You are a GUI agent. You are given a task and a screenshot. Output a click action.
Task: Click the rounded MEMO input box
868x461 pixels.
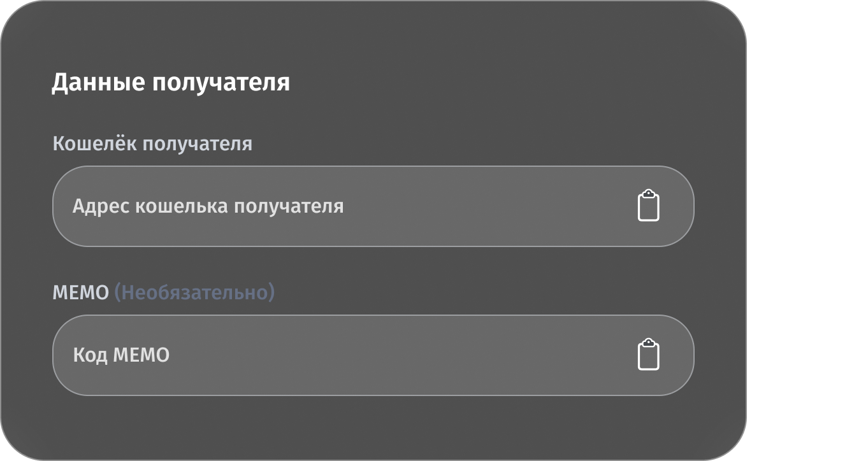click(373, 355)
